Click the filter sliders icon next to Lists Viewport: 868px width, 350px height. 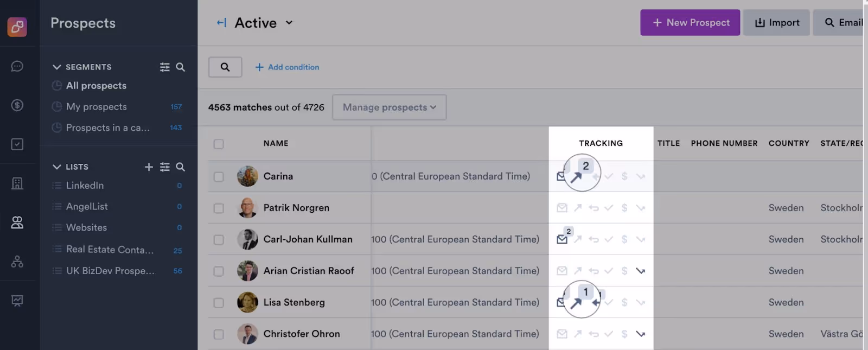(x=165, y=167)
